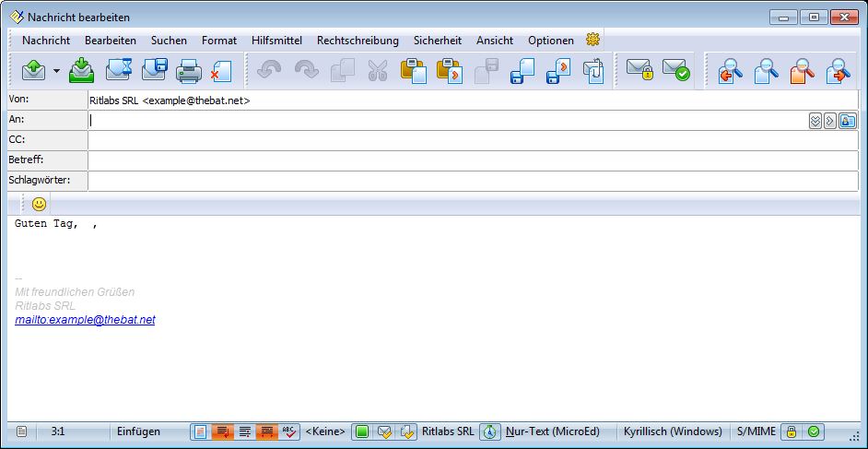Click the document icon at status bar left
Image resolution: width=868 pixels, height=449 pixels.
(21, 431)
